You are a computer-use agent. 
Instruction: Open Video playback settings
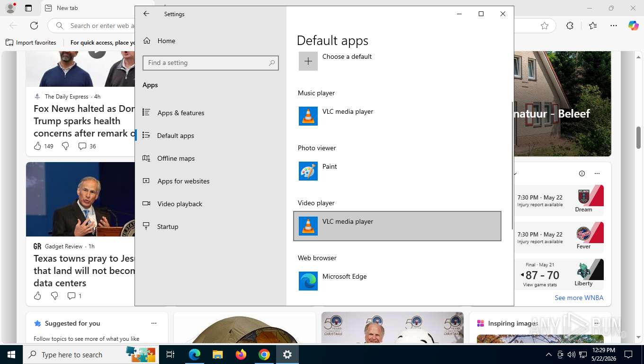click(x=210, y=204)
